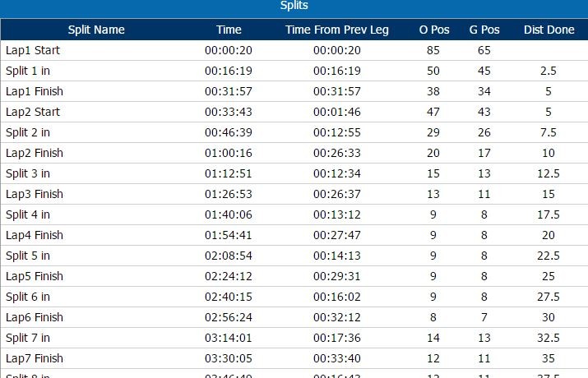Select the Lap3 Finish row
This screenshot has height=378, width=588.
(x=294, y=194)
